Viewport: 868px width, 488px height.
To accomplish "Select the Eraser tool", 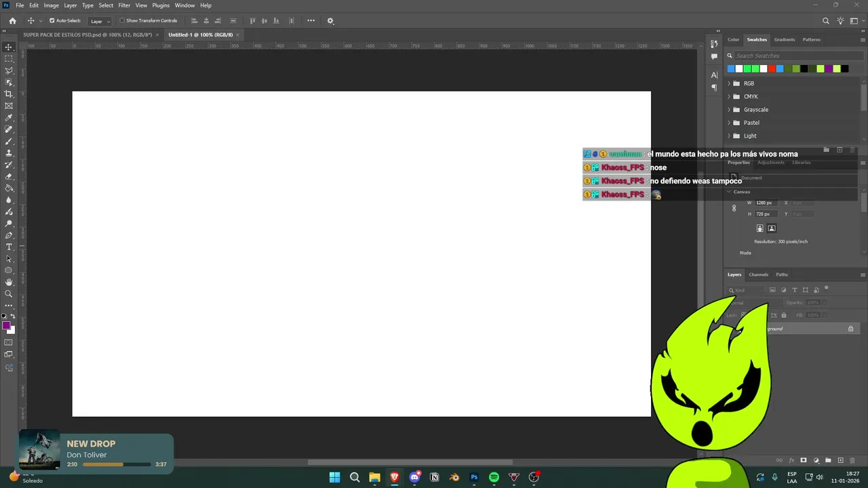I will pos(9,176).
